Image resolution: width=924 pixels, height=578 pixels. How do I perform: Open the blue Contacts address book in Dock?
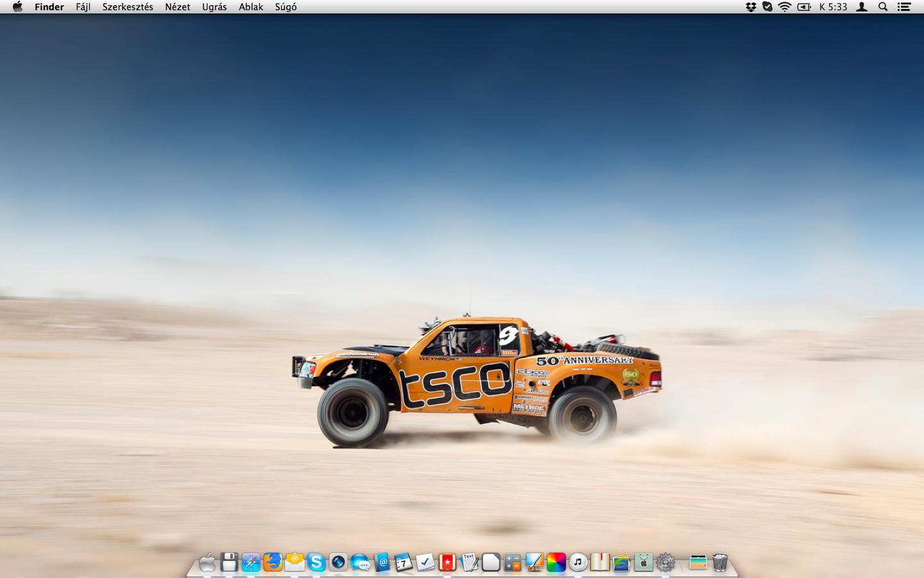point(382,563)
